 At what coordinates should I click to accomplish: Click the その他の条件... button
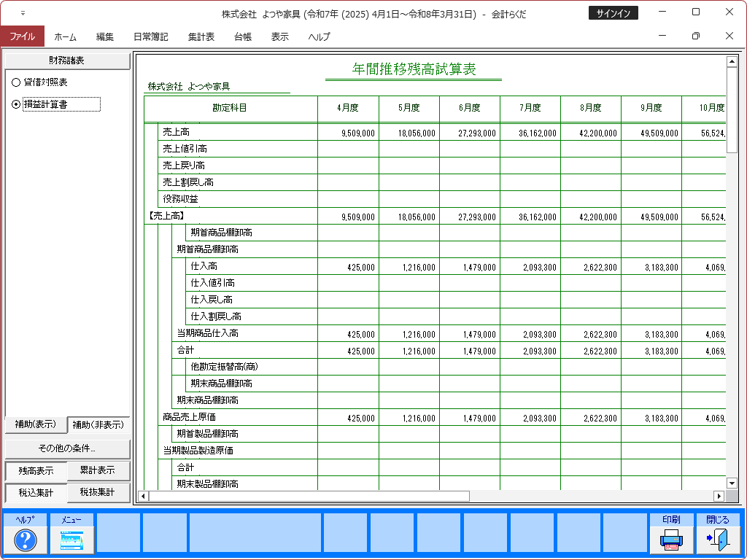click(67, 448)
